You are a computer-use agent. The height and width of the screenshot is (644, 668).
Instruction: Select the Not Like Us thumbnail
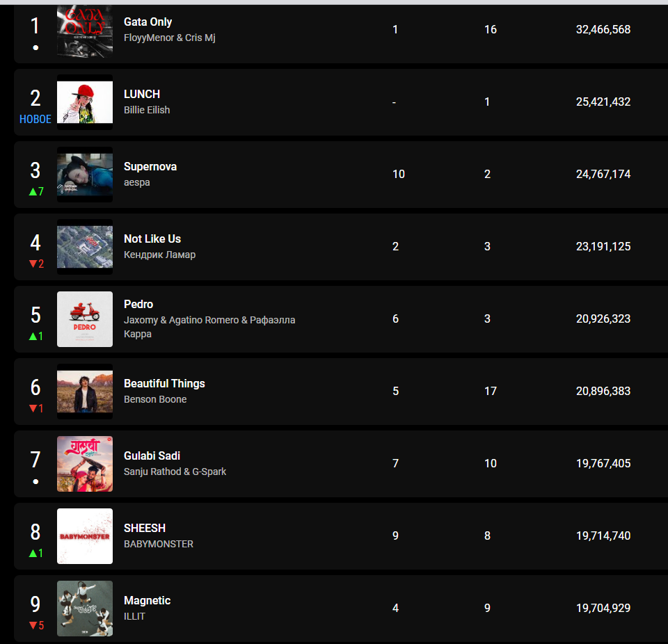click(85, 247)
